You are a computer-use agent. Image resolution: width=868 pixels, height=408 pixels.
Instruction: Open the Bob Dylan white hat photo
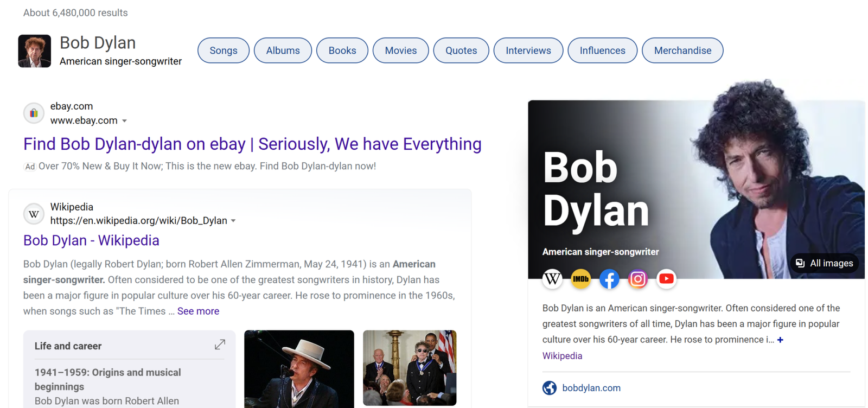tap(299, 368)
